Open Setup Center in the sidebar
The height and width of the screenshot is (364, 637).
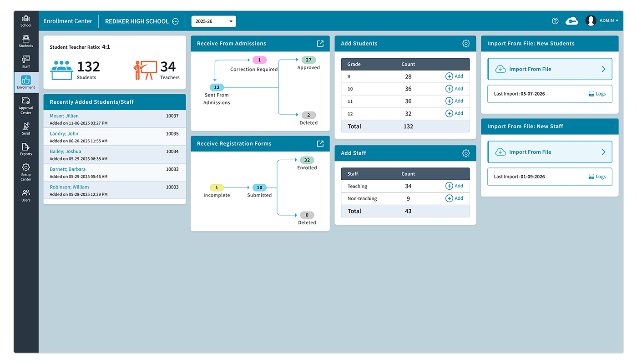26,172
